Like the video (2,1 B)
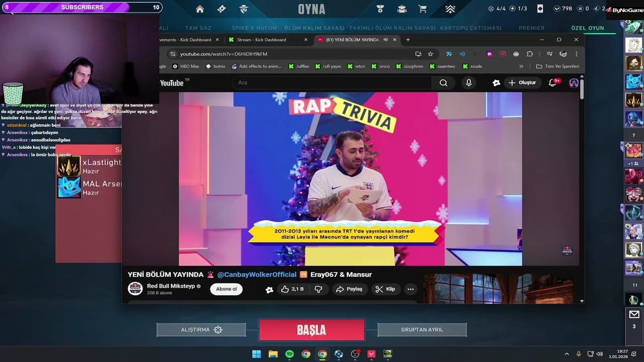The height and width of the screenshot is (362, 644). click(x=292, y=289)
